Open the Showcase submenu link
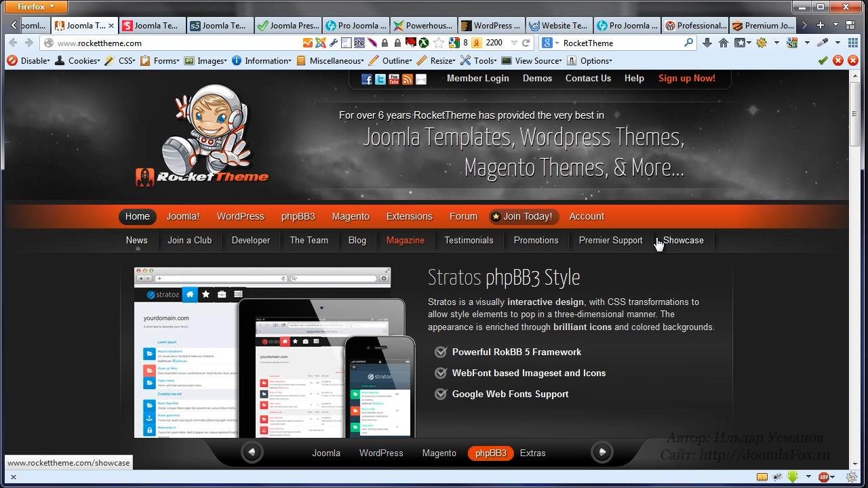868x488 pixels. [683, 241]
